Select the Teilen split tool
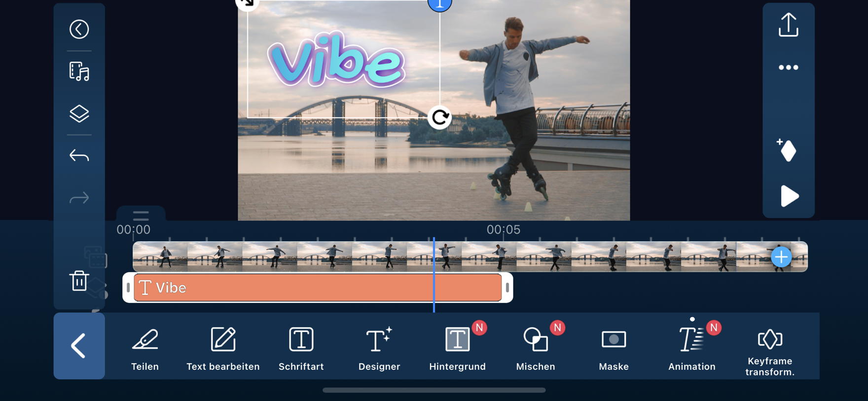 (145, 349)
